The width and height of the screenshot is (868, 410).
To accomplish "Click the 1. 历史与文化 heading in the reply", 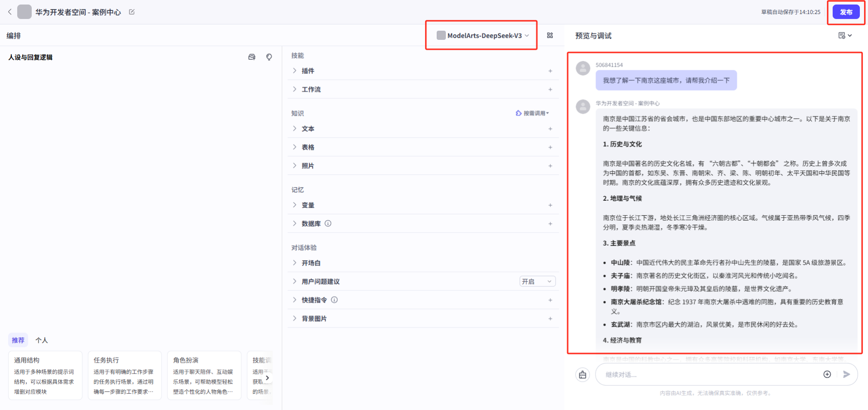I will pos(622,144).
